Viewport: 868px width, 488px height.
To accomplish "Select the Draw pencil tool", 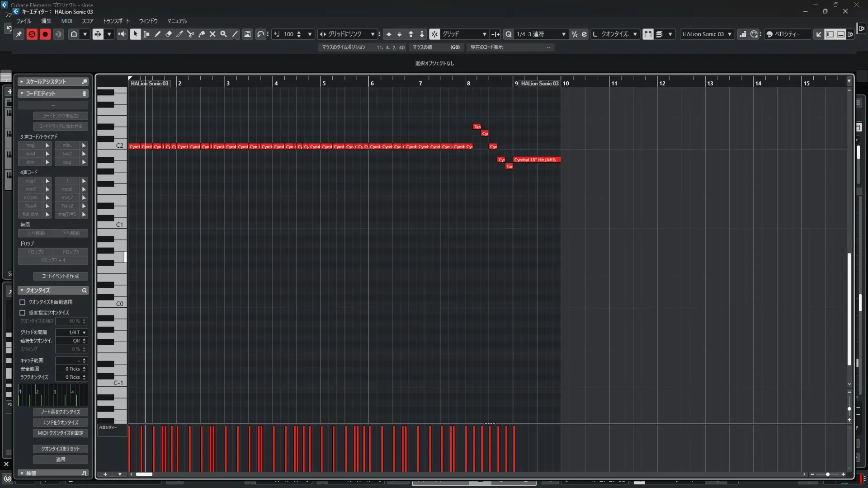I will 157,34.
